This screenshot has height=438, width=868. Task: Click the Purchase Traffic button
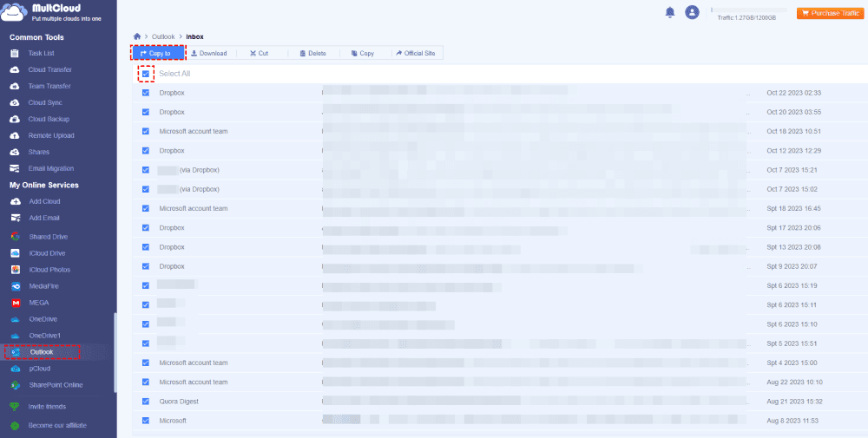pyautogui.click(x=829, y=13)
